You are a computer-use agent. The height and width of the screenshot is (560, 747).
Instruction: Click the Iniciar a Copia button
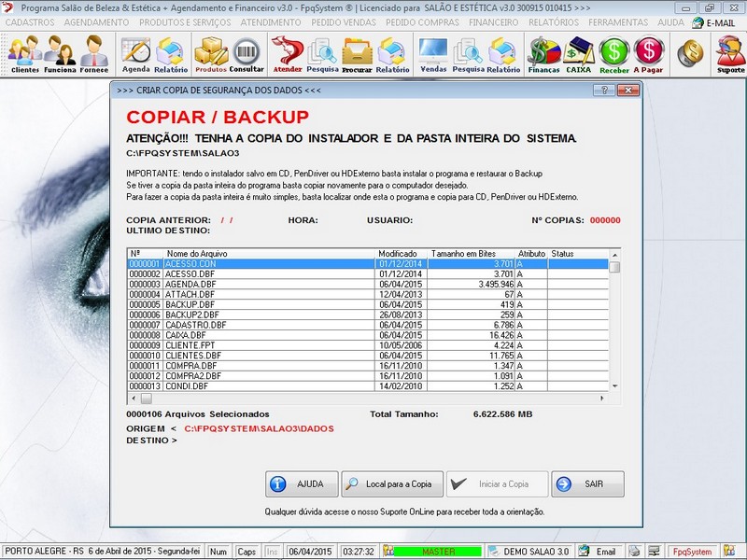(x=497, y=483)
